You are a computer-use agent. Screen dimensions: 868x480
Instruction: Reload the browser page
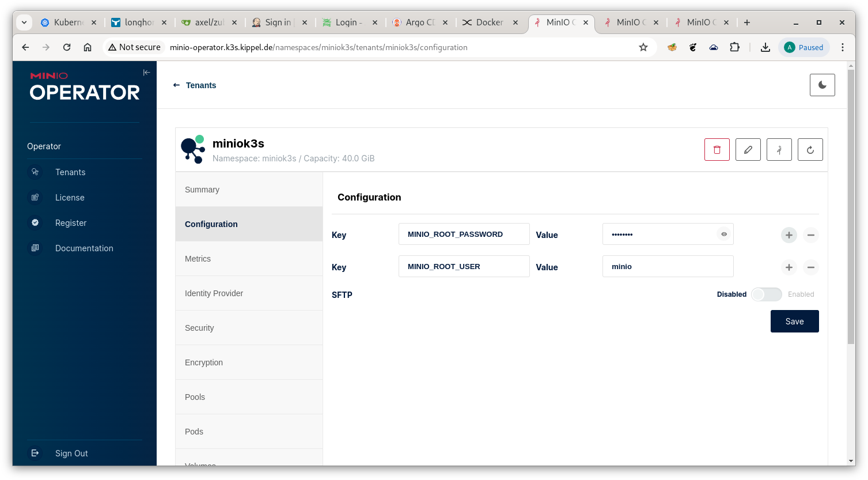[x=67, y=47]
